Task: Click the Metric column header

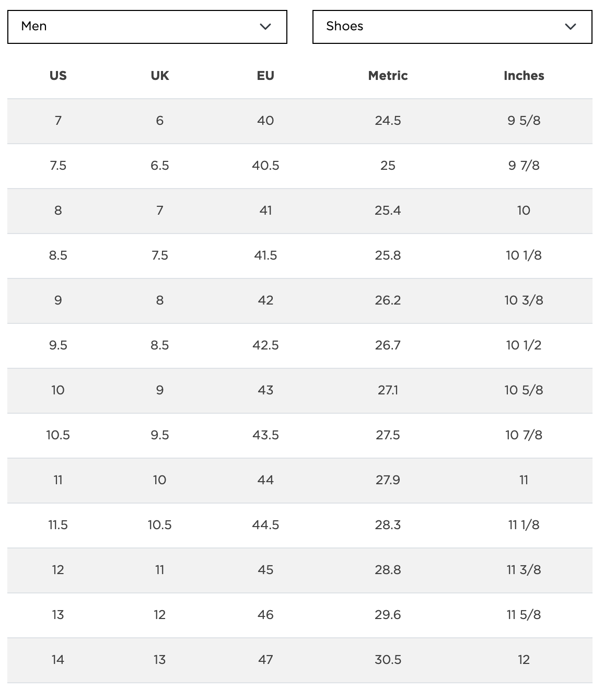Action: [x=388, y=76]
